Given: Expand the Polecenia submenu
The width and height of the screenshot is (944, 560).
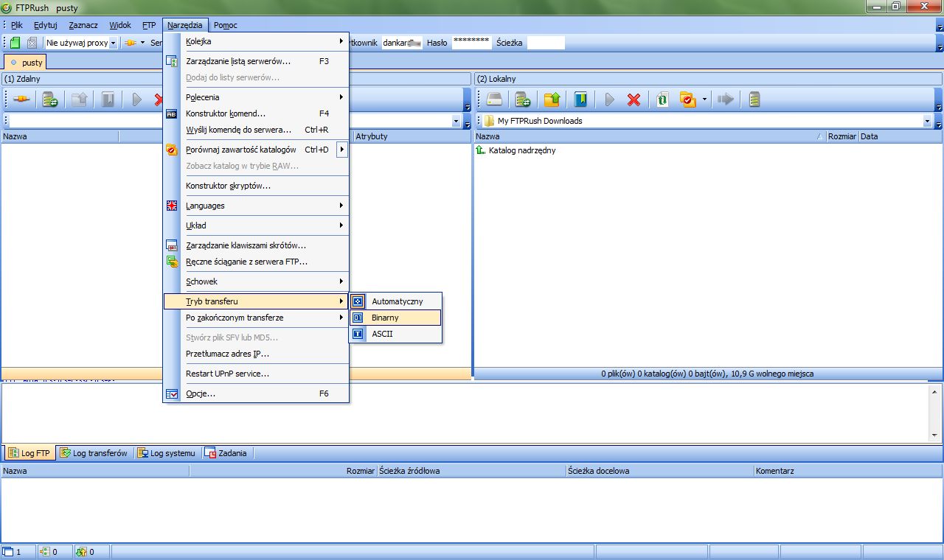Looking at the screenshot, I should point(255,97).
